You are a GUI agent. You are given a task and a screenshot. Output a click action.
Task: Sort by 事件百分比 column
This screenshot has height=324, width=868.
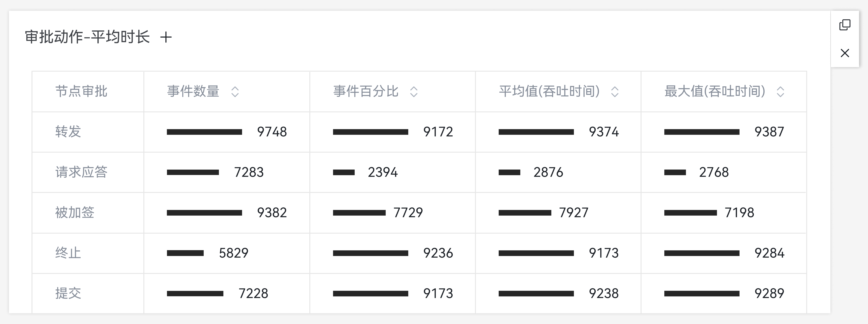(x=414, y=92)
